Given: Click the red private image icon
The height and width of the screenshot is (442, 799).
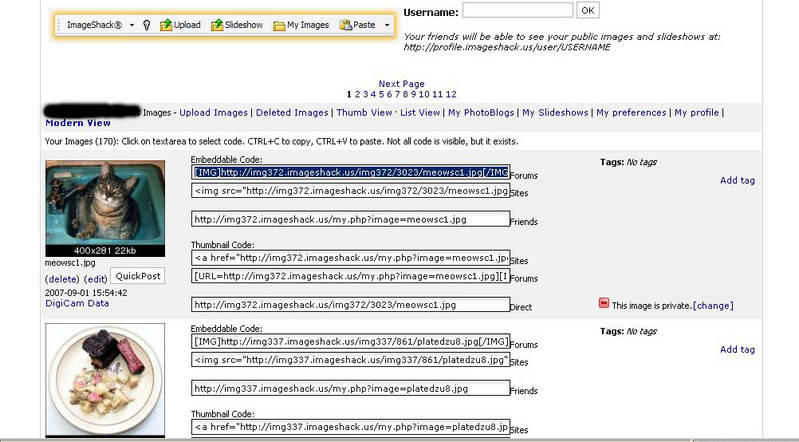Looking at the screenshot, I should click(x=603, y=304).
